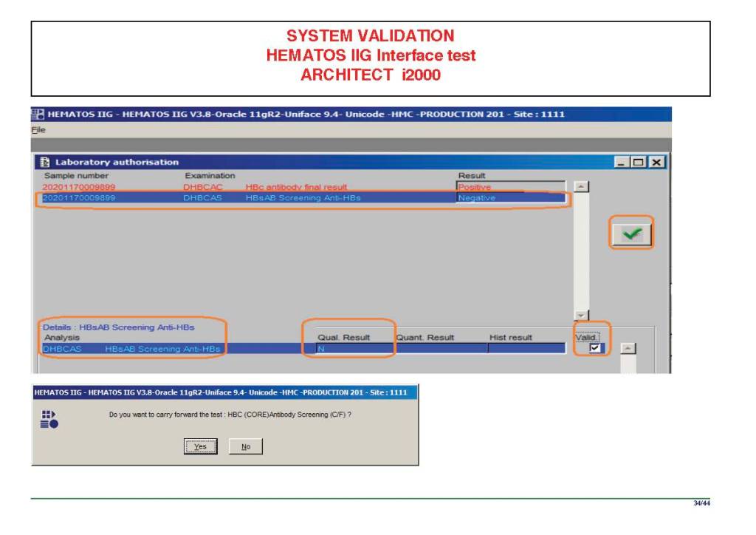This screenshot has width=756, height=535.
Task: Open the File menu
Action: [x=38, y=129]
